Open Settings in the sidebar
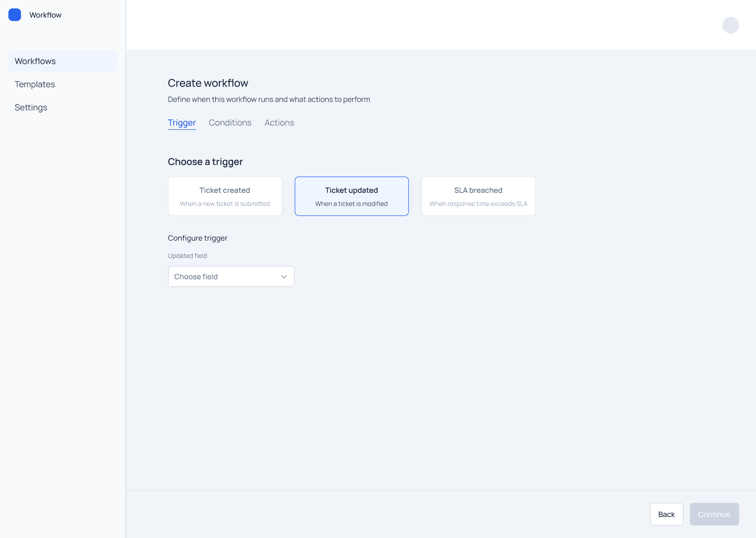Image resolution: width=756 pixels, height=538 pixels. [x=31, y=107]
